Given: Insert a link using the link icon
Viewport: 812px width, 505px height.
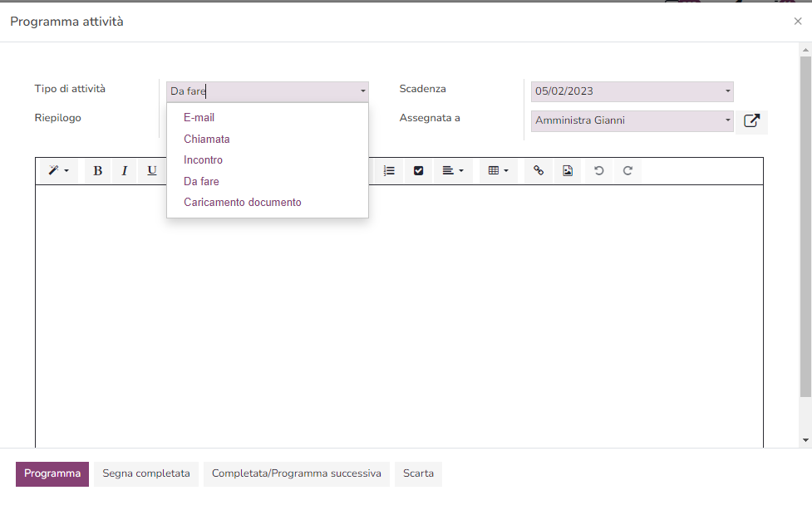Looking at the screenshot, I should click(538, 170).
